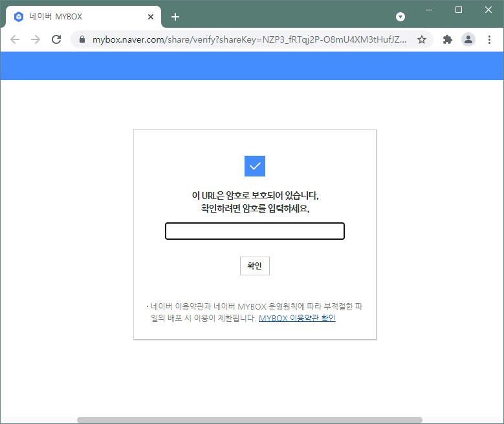Focus the password input field
The image size is (504, 424).
[255, 231]
